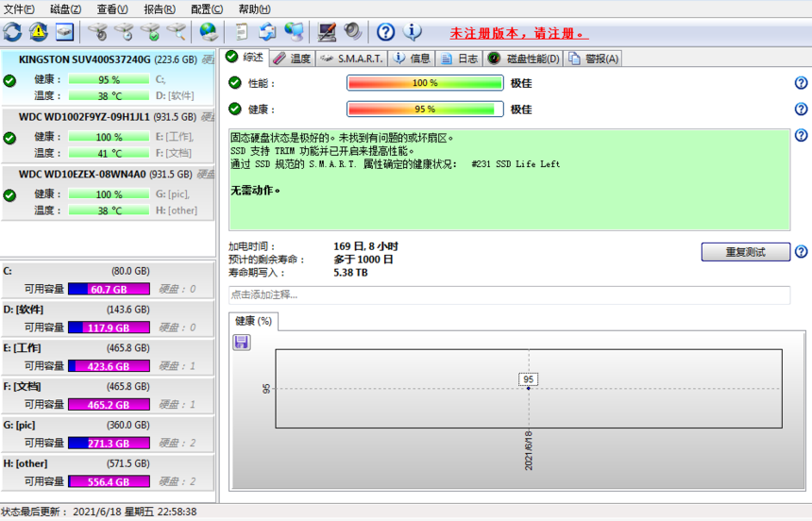Click the health 95 % progress bar

pos(425,109)
